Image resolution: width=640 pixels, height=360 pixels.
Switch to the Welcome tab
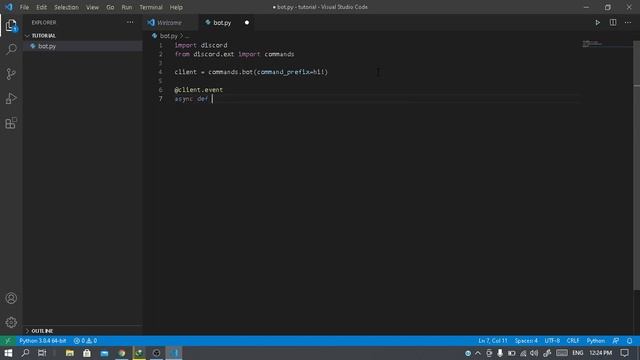click(x=170, y=22)
